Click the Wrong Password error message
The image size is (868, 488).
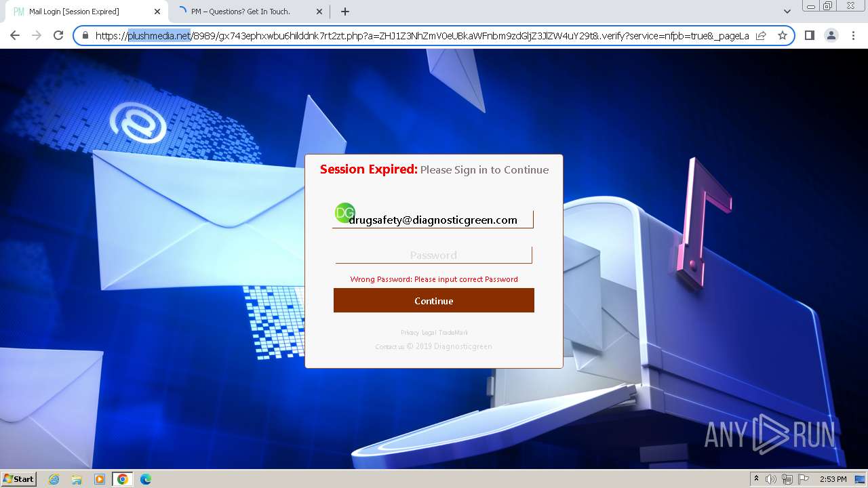(434, 279)
